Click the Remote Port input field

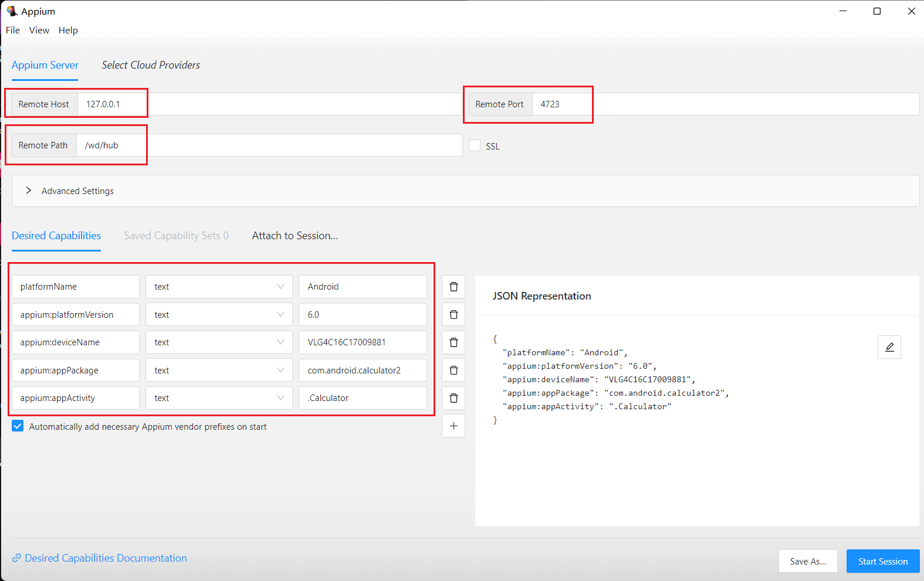coord(726,104)
